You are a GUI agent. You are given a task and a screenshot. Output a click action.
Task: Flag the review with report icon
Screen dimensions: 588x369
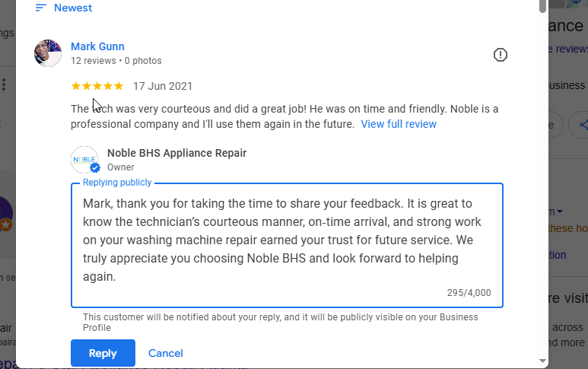coord(500,55)
